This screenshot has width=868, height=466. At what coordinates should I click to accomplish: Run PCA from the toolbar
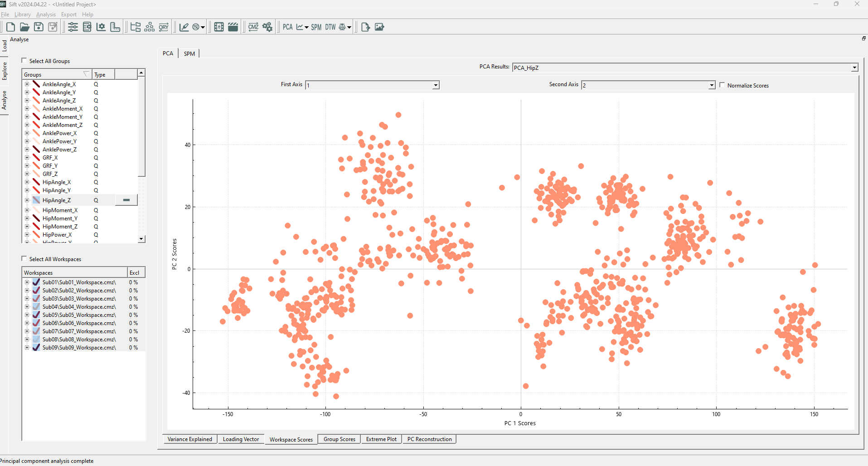288,27
